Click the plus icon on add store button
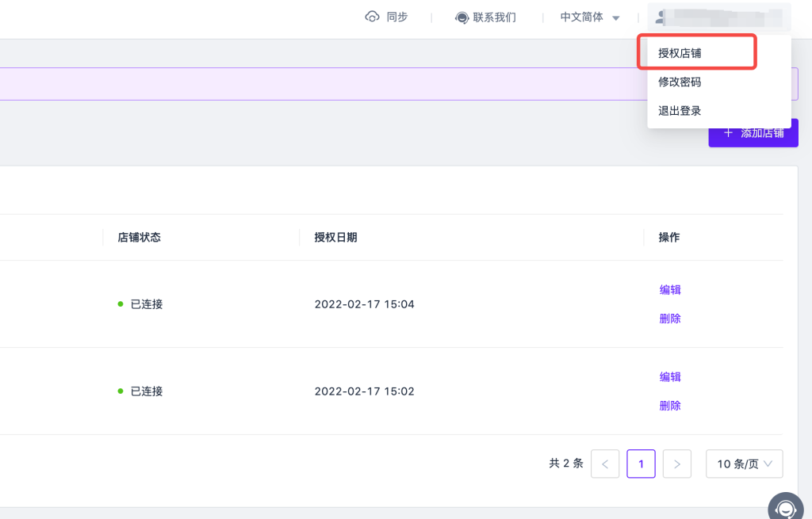The height and width of the screenshot is (519, 812). (728, 133)
